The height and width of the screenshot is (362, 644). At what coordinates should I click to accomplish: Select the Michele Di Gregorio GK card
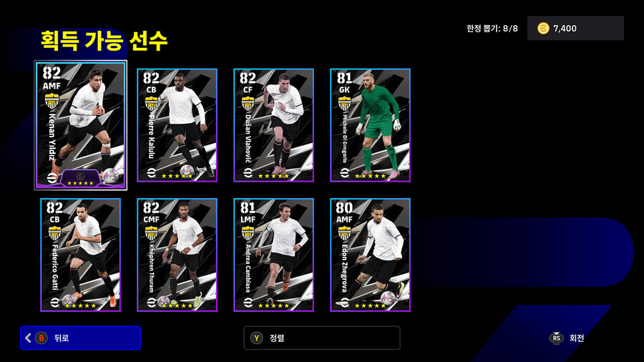(370, 125)
